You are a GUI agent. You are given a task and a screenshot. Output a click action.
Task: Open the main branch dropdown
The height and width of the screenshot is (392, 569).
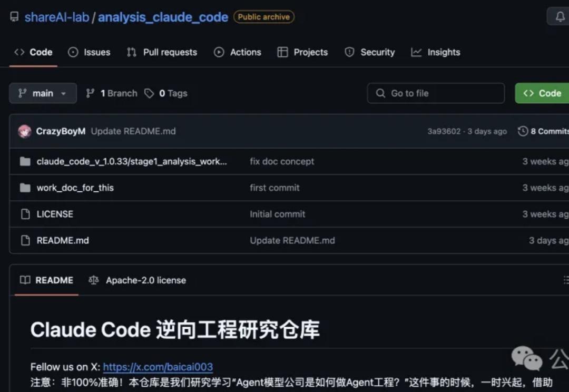pos(43,93)
